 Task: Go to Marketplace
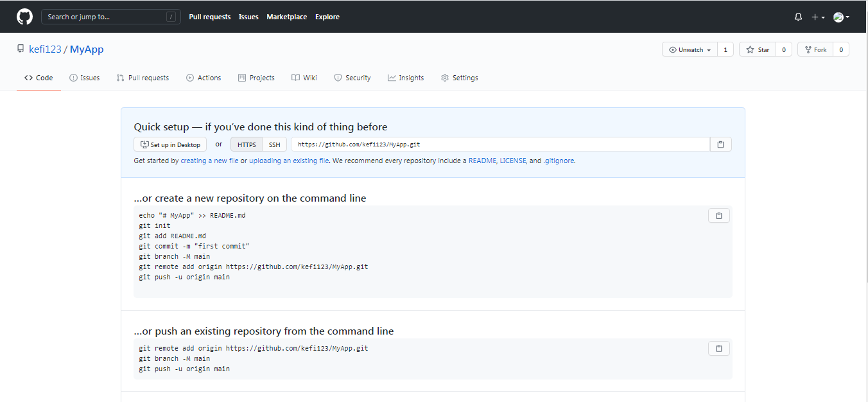point(287,17)
